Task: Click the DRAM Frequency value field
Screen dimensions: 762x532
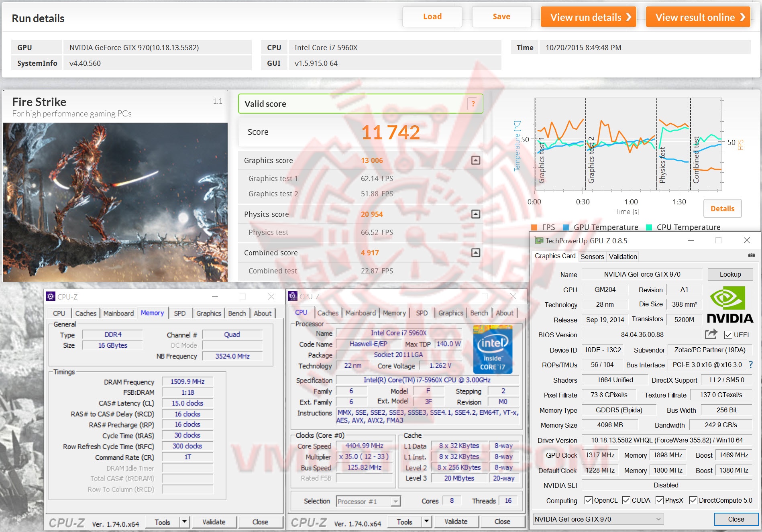Action: point(187,381)
